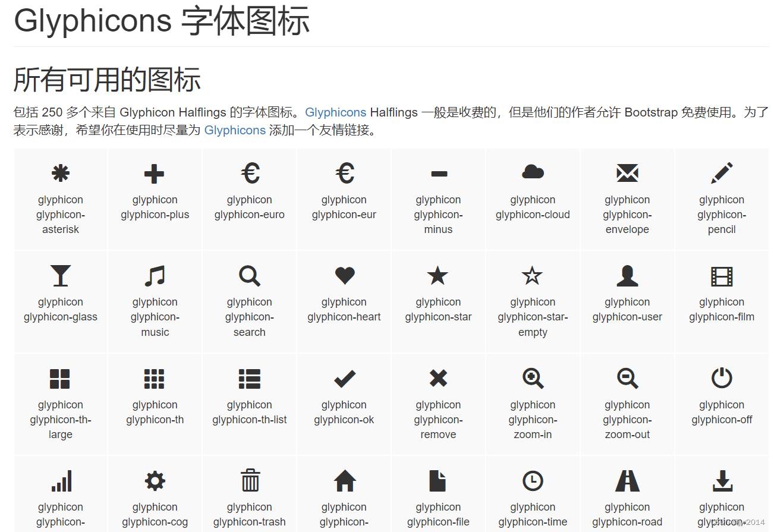
Task: Click the 'glyphicon glyphicon-heart' label text
Action: coord(344,310)
